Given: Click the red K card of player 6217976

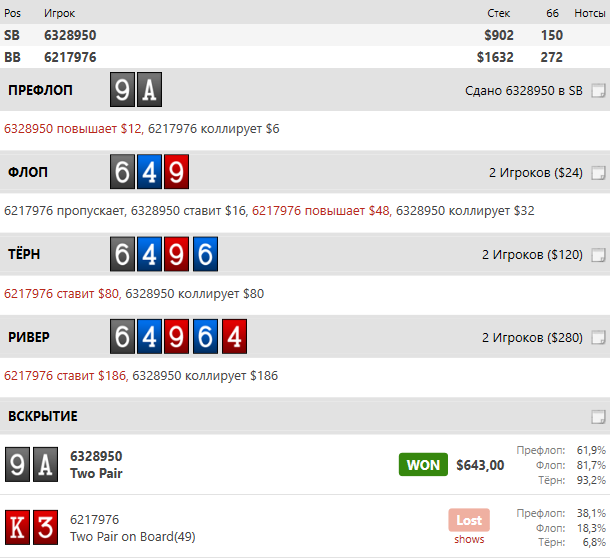Looking at the screenshot, I should click(17, 527).
